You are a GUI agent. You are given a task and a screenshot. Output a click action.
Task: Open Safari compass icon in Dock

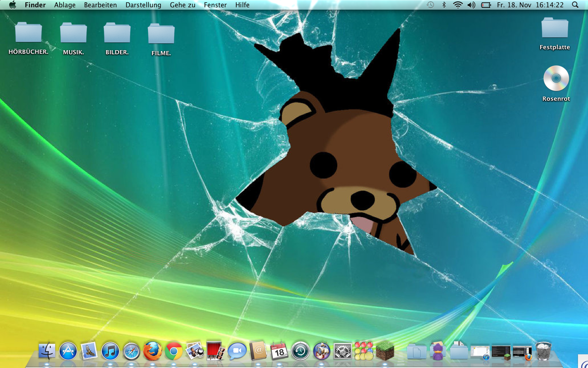click(131, 352)
